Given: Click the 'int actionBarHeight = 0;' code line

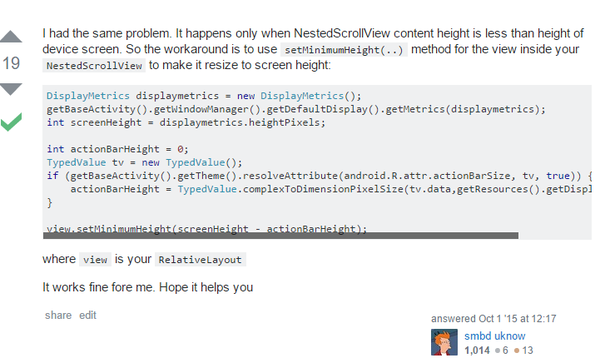Looking at the screenshot, I should click(x=117, y=149).
